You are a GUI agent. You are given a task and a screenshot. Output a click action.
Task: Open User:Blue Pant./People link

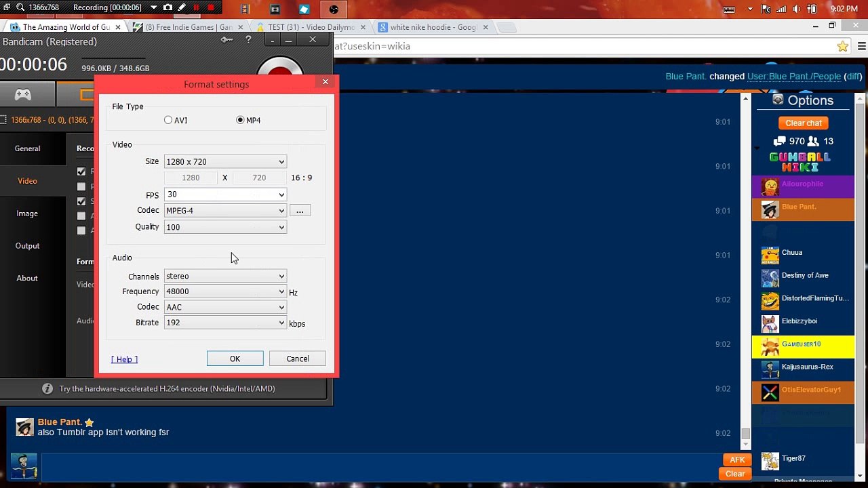(x=794, y=77)
